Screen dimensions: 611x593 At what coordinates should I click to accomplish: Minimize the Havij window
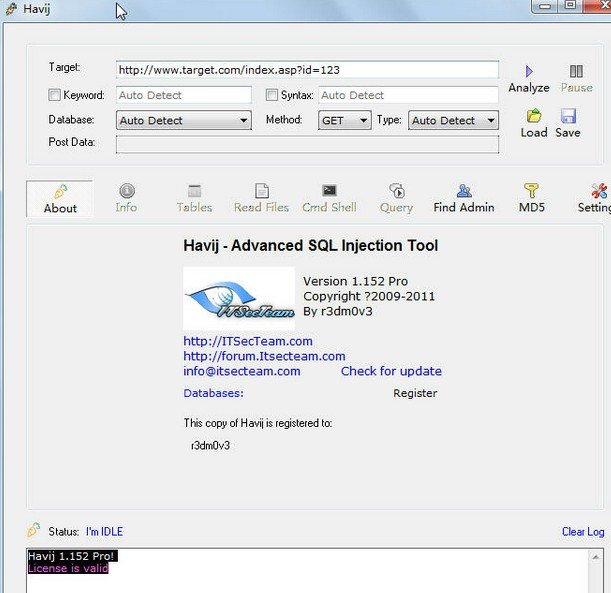pos(545,6)
